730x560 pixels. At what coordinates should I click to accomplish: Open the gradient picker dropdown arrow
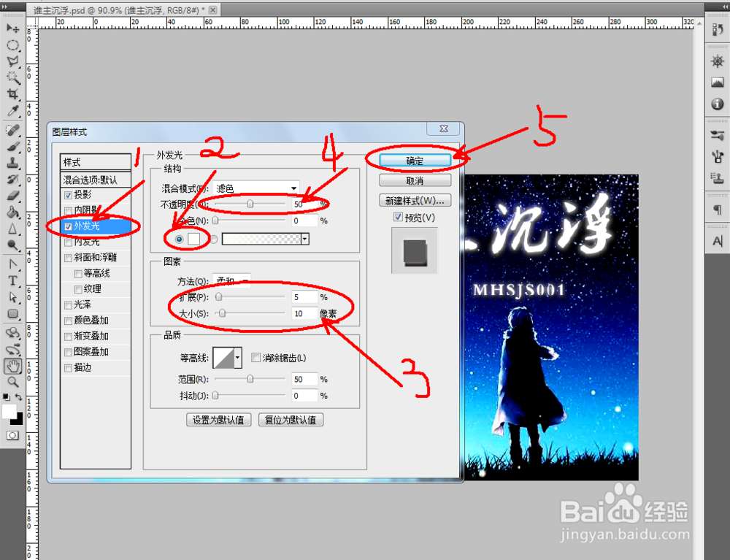click(x=305, y=239)
